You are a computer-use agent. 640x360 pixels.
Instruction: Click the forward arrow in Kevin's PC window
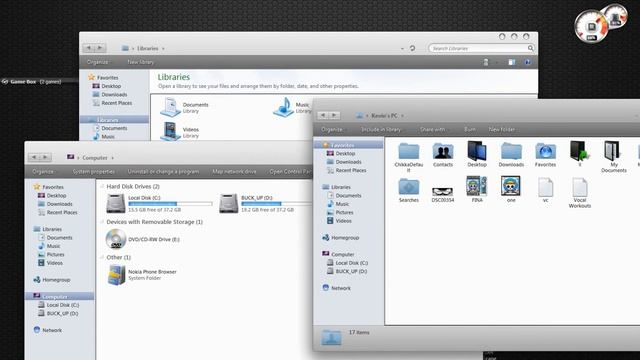(x=334, y=116)
